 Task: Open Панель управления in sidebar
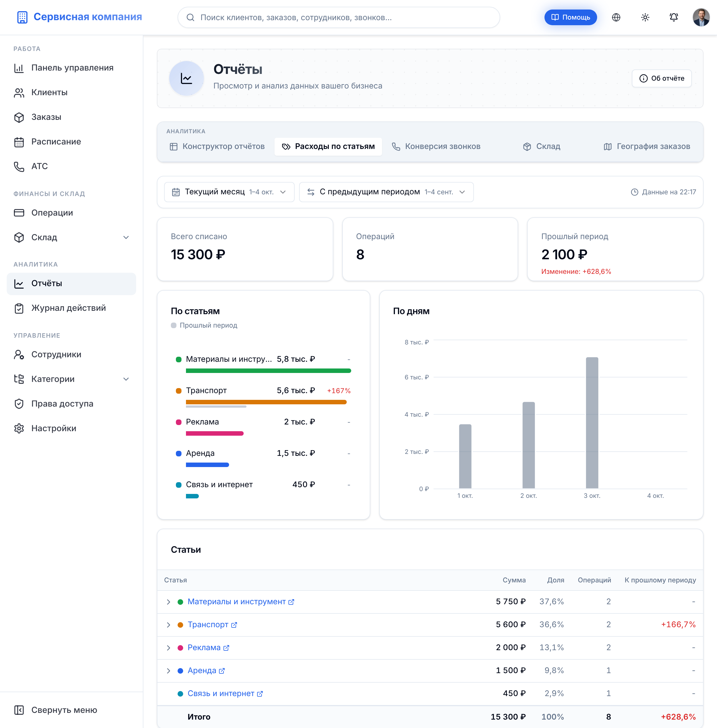(x=71, y=68)
